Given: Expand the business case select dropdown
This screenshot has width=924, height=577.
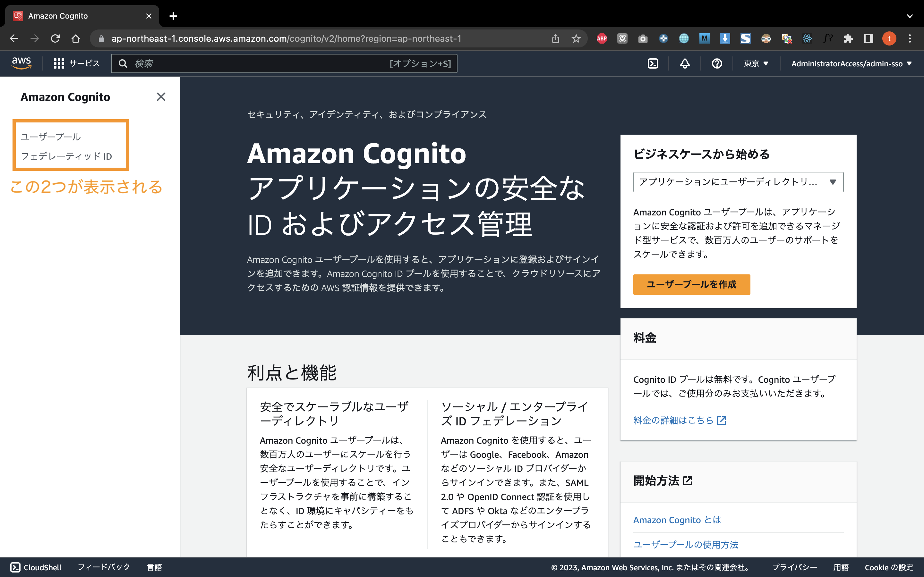Looking at the screenshot, I should (738, 182).
